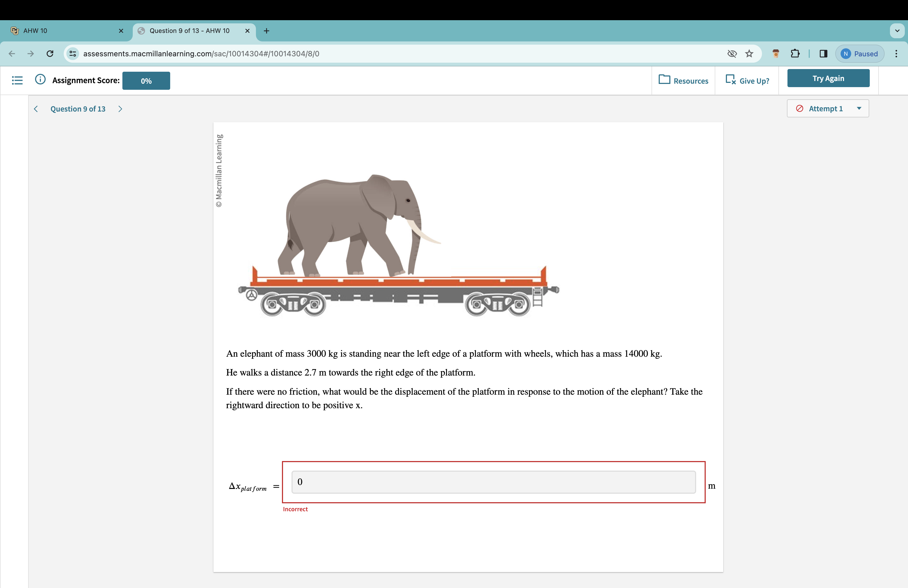Viewport: 908px width, 588px height.
Task: Toggle the hidden-eye icon in address bar
Action: (732, 53)
